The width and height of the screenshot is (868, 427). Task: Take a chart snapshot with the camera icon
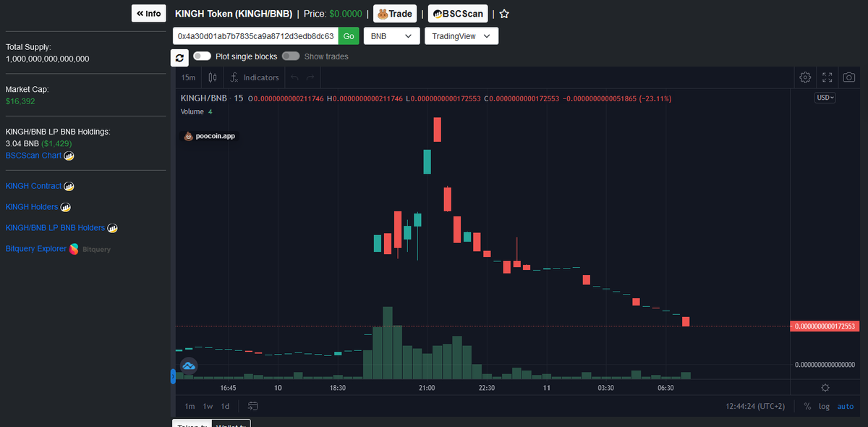(850, 77)
